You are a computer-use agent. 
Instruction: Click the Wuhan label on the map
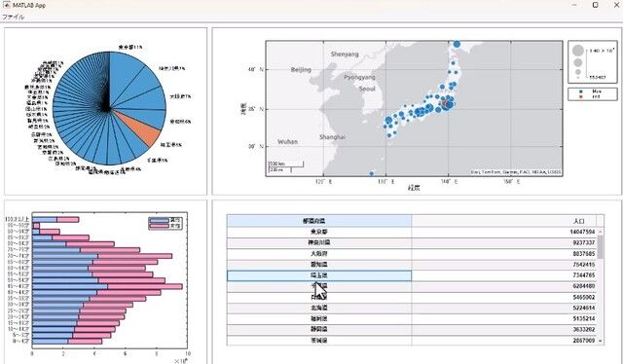pyautogui.click(x=287, y=142)
